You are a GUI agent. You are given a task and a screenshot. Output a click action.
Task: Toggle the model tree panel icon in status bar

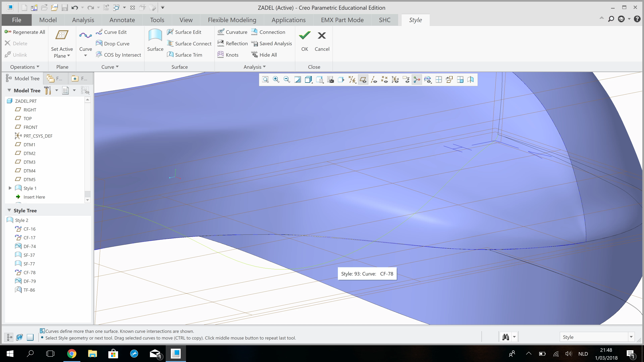coord(9,337)
